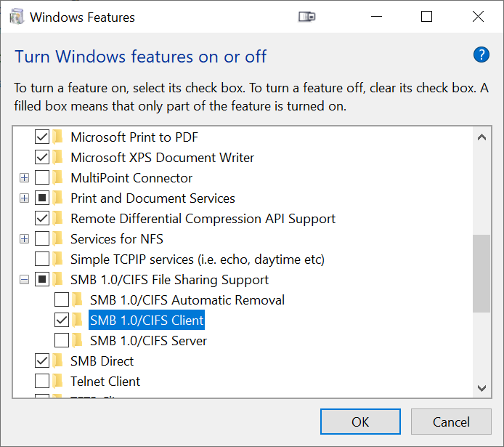Close the Windows Features dialog

478,17
